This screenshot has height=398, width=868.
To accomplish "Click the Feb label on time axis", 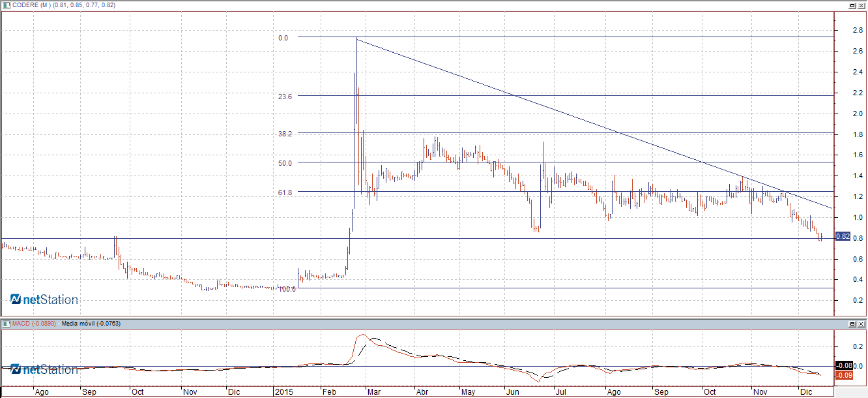I will 329,392.
